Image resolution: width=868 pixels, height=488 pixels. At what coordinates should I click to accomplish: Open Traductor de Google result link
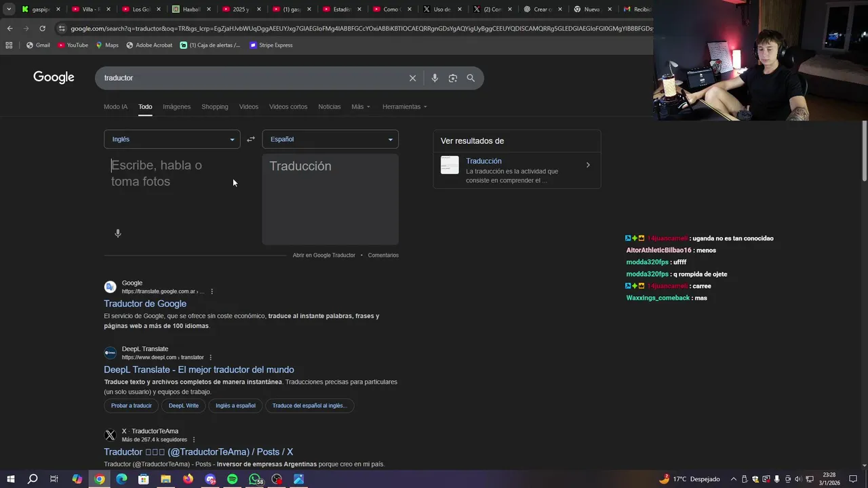point(145,304)
